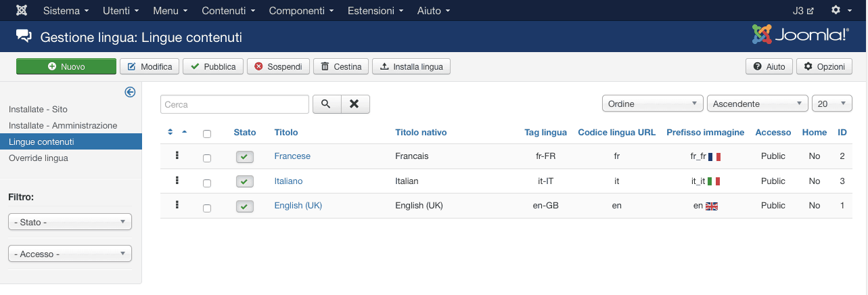Image resolution: width=868 pixels, height=295 pixels.
Task: Expand the Ascendente direction dropdown
Action: [757, 104]
